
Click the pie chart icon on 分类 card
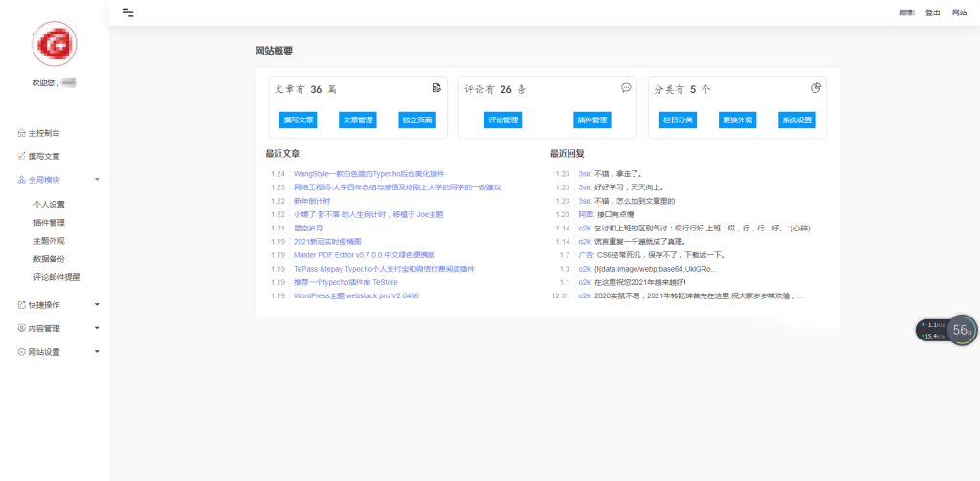[x=815, y=87]
